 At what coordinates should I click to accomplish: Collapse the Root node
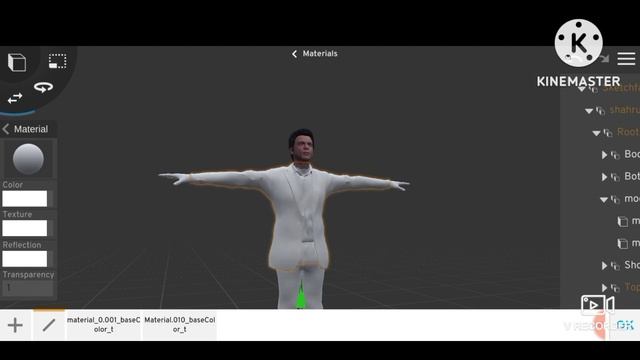point(596,133)
